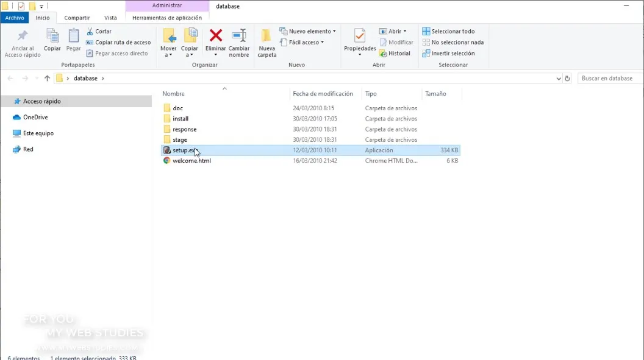Switch to the Vista ribbon tab
Image resolution: width=644 pixels, height=360 pixels.
tap(110, 18)
